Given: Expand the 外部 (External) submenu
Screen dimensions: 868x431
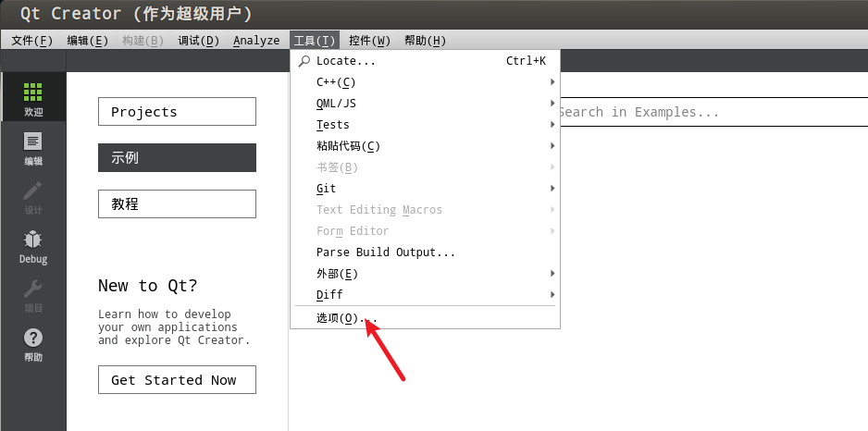Looking at the screenshot, I should (x=425, y=274).
